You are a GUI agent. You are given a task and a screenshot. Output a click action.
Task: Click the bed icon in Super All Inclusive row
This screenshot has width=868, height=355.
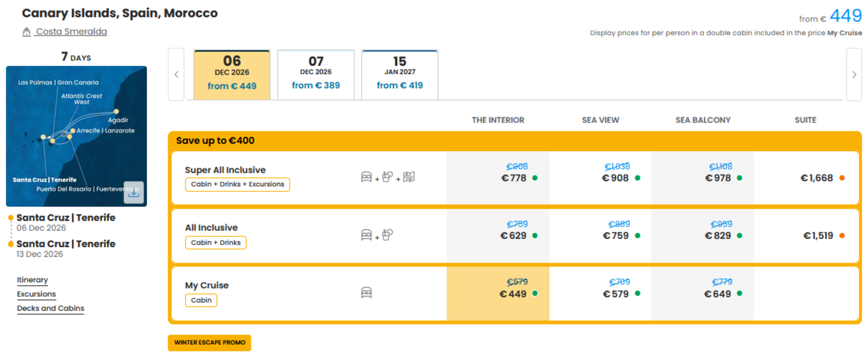[366, 177]
